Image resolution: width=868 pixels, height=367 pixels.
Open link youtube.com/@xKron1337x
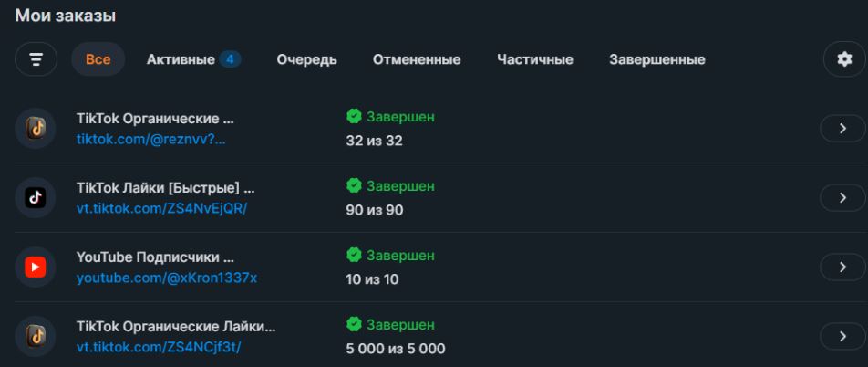coord(167,278)
